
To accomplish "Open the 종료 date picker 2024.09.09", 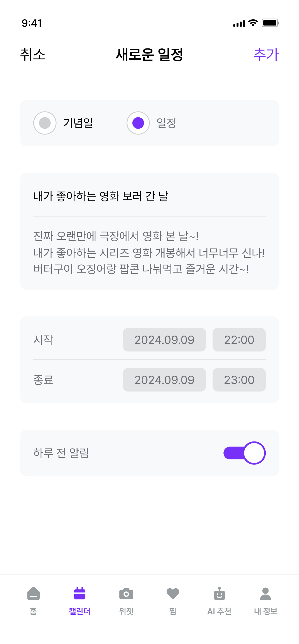I will point(164,380).
